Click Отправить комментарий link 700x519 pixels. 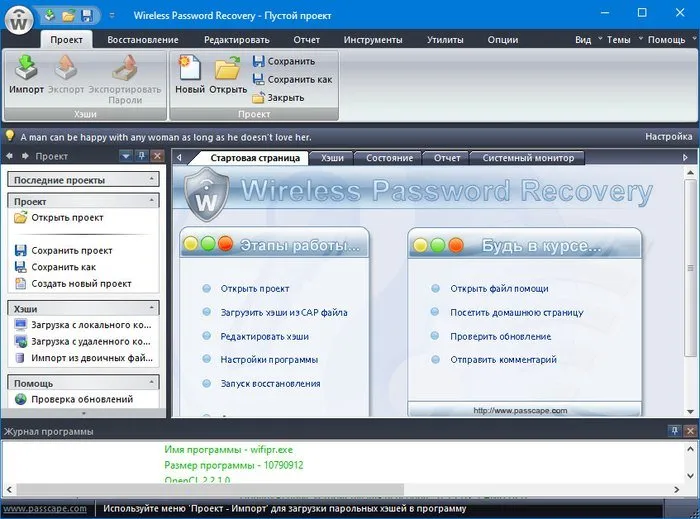(x=504, y=360)
